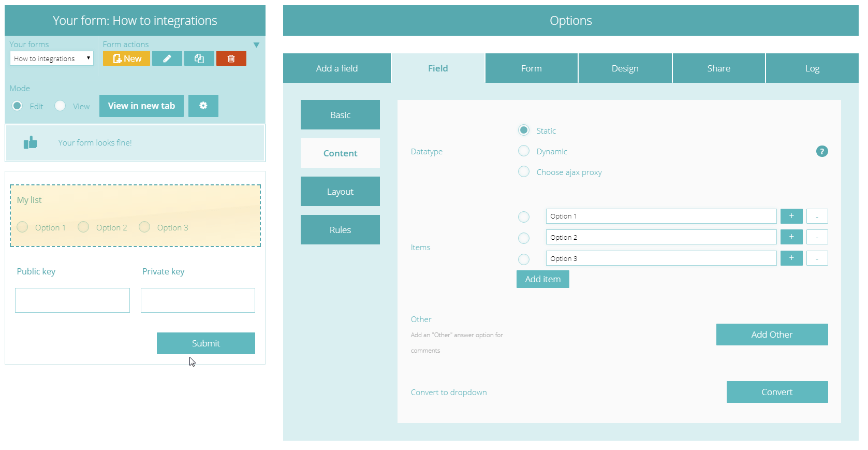Delete the form with trash icon
The height and width of the screenshot is (450, 868).
tap(231, 59)
